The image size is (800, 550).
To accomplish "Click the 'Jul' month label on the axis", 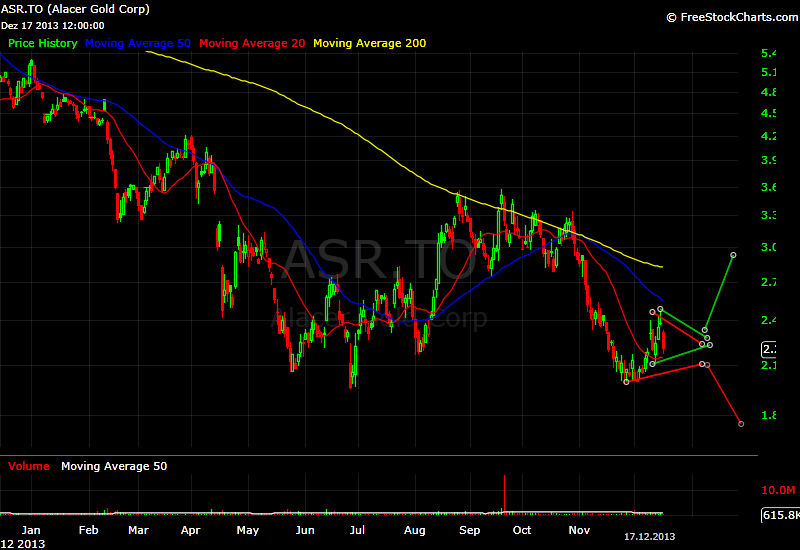I will [x=357, y=530].
